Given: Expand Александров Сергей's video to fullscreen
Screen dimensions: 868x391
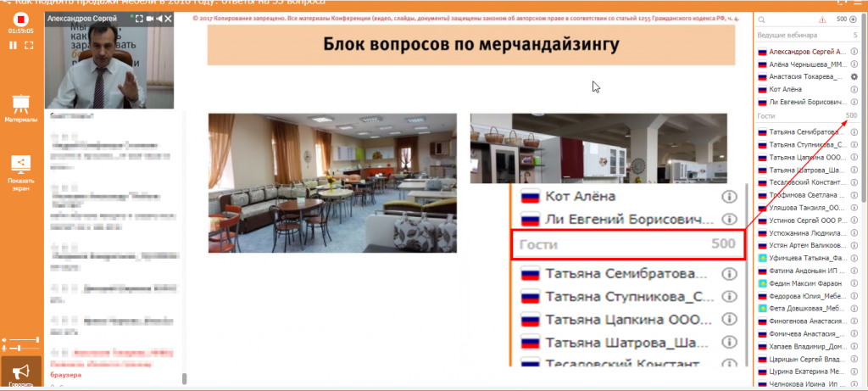Looking at the screenshot, I should tap(139, 19).
